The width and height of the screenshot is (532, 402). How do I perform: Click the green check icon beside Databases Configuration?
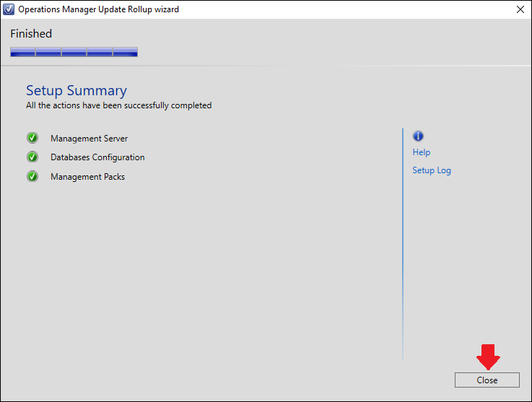point(32,157)
